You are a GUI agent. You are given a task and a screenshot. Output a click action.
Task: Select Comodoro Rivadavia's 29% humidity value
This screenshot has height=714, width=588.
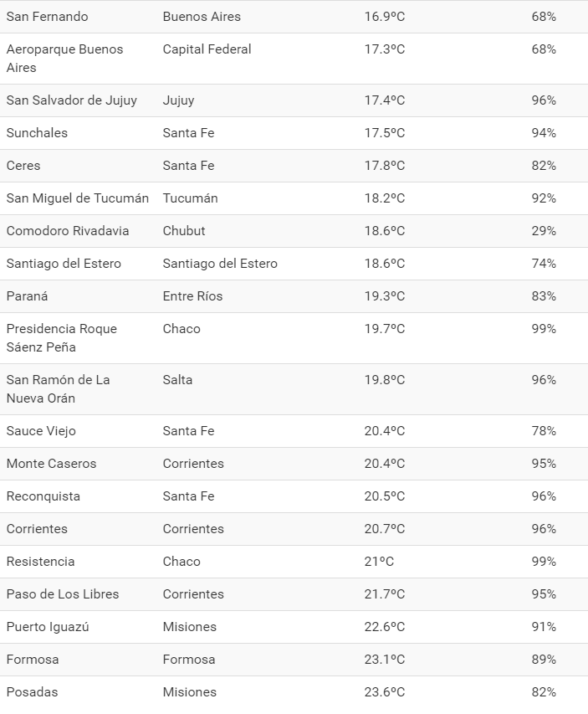tap(543, 231)
